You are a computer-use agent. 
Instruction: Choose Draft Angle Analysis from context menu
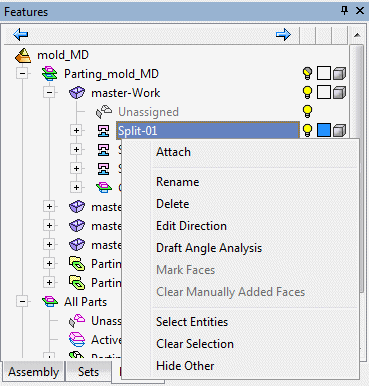pyautogui.click(x=209, y=248)
